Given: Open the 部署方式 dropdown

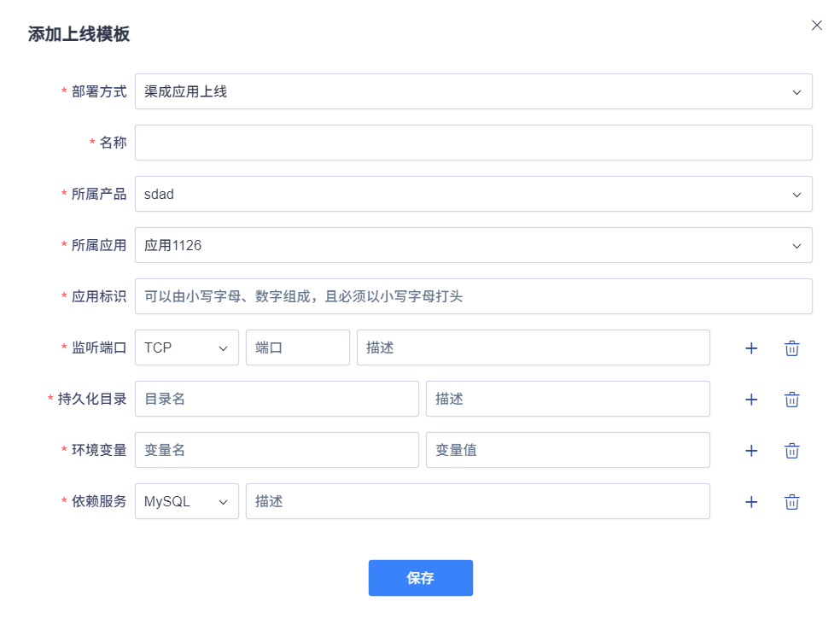Looking at the screenshot, I should (473, 91).
